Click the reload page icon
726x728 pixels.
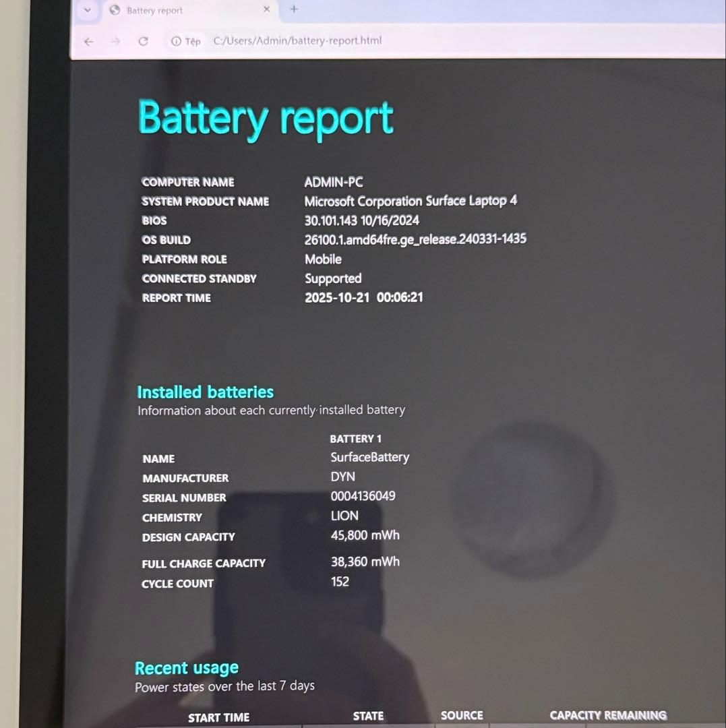[x=143, y=41]
